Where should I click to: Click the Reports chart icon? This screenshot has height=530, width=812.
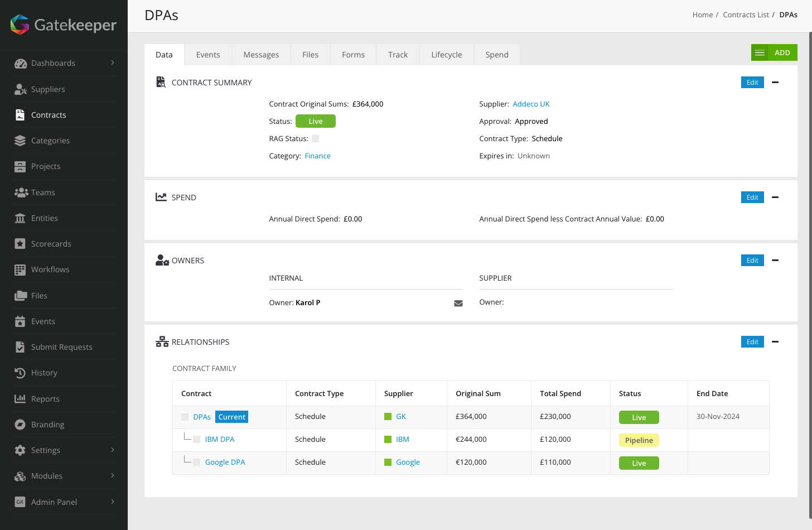click(20, 399)
